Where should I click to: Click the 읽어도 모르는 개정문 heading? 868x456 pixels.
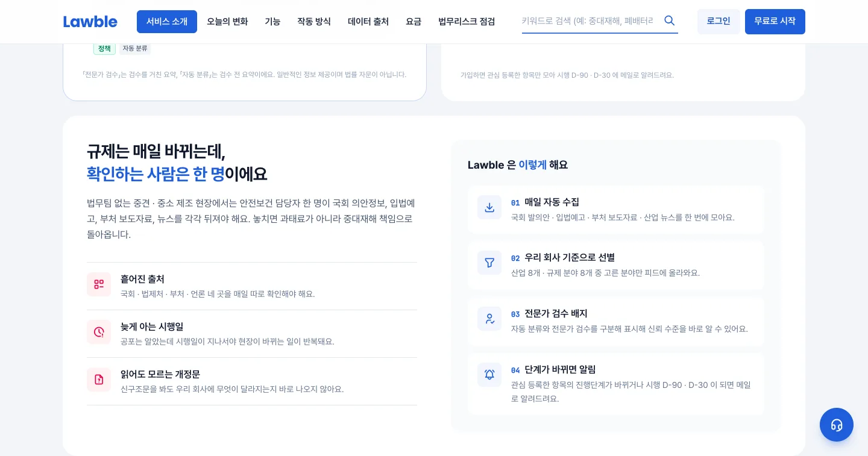coord(160,374)
